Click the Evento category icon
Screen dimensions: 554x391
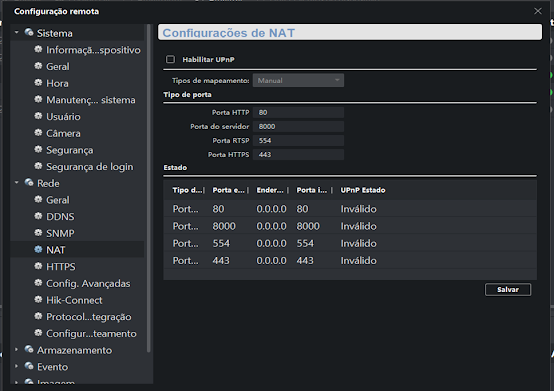tap(29, 366)
